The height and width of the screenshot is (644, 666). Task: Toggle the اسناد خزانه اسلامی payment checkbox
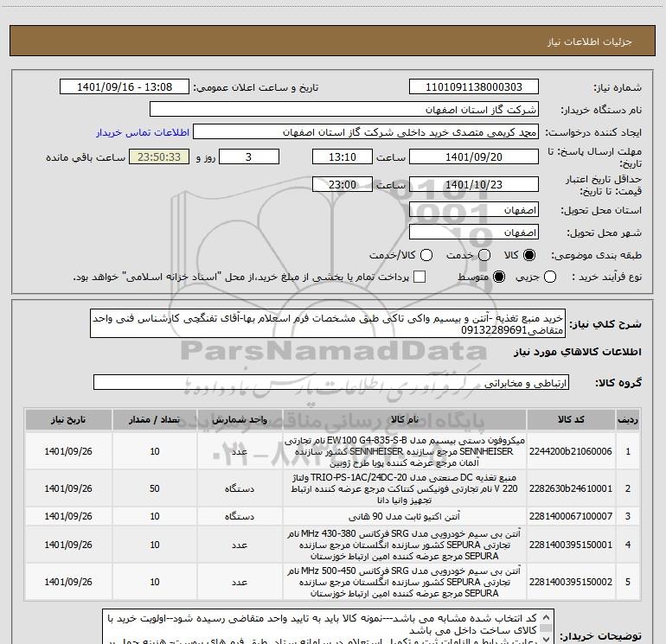pyautogui.click(x=419, y=277)
